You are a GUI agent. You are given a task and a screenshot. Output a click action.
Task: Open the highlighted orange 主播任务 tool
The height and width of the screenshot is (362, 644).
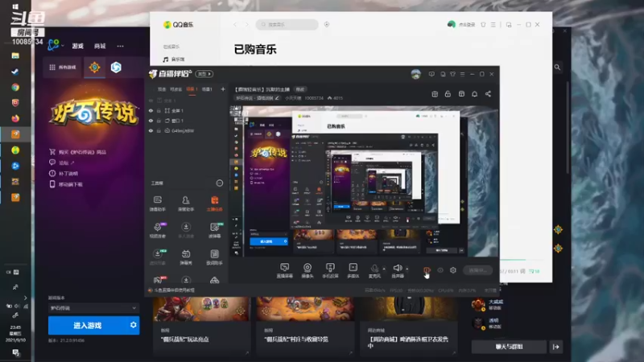click(214, 204)
